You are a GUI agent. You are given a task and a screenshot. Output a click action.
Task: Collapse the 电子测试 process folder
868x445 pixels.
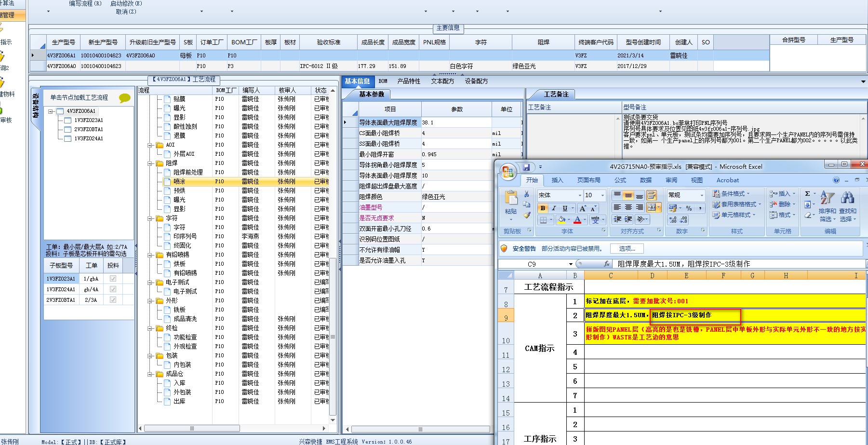150,283
